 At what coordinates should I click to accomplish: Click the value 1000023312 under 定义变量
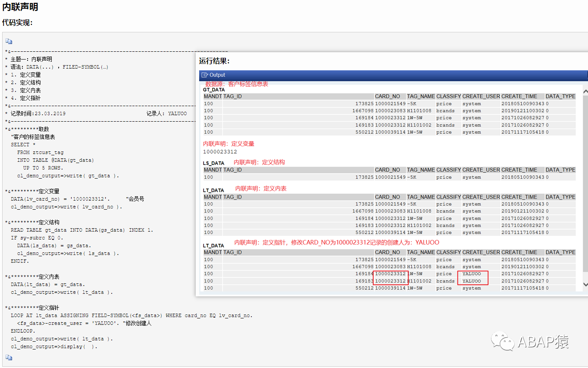220,152
